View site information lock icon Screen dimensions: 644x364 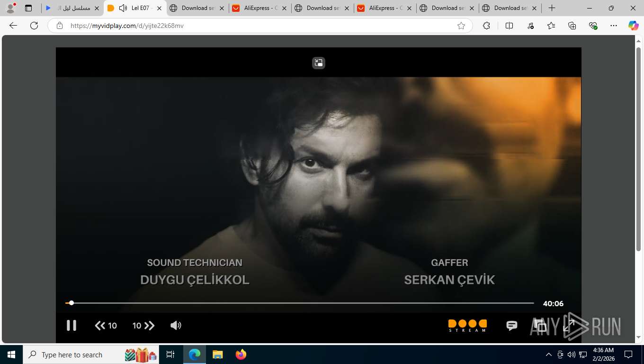tap(60, 26)
